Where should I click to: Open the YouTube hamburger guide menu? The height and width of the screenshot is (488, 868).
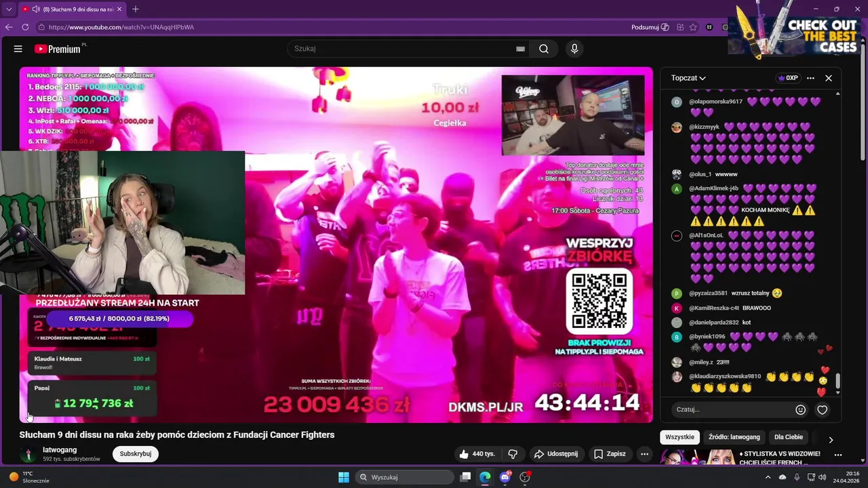click(18, 49)
